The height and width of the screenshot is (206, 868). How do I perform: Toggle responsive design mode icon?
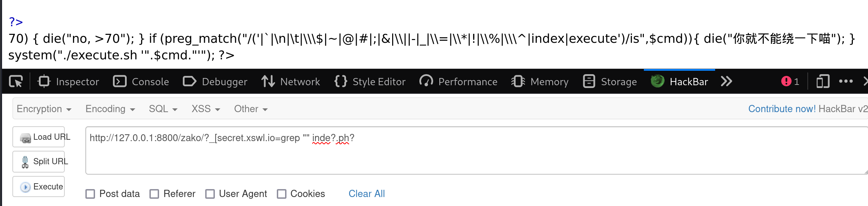click(x=823, y=82)
